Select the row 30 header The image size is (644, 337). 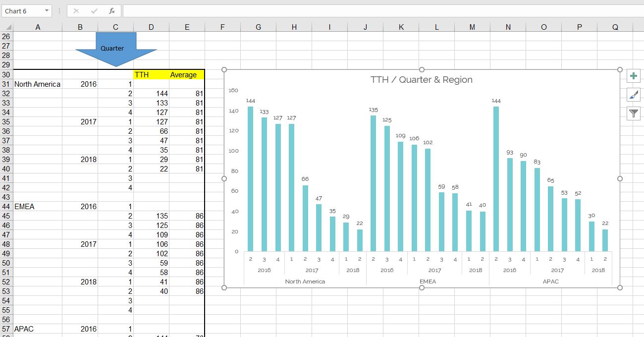6,75
